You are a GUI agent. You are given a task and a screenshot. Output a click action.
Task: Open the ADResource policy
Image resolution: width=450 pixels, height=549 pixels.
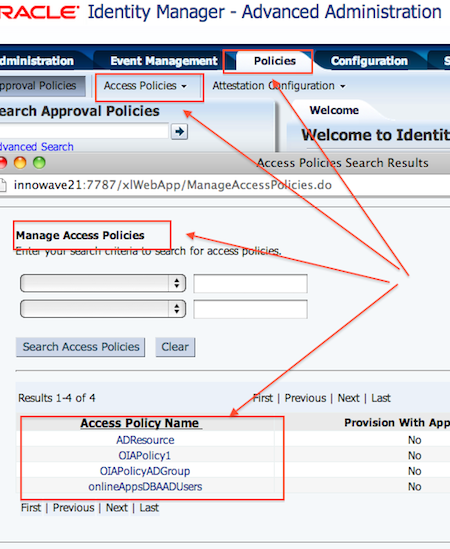[145, 440]
